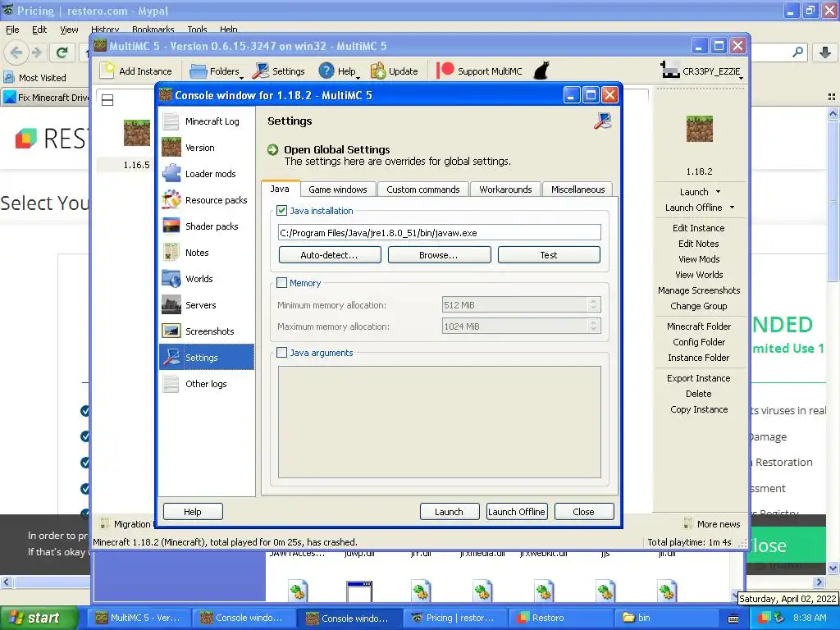This screenshot has height=630, width=840.
Task: Click the 1.18.2 instance icon in side panel
Action: point(699,129)
